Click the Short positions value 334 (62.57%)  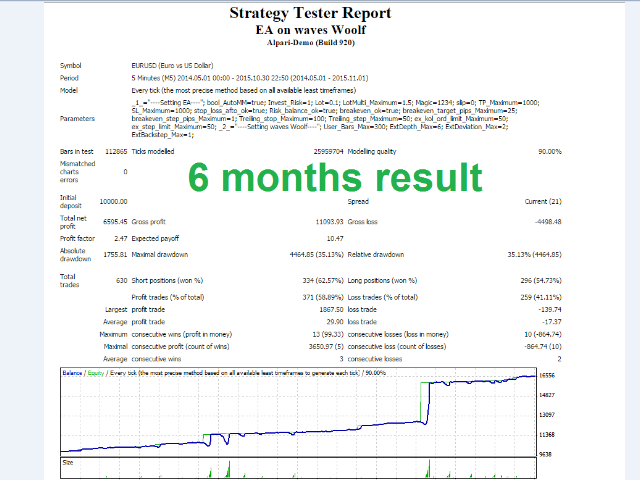323,281
